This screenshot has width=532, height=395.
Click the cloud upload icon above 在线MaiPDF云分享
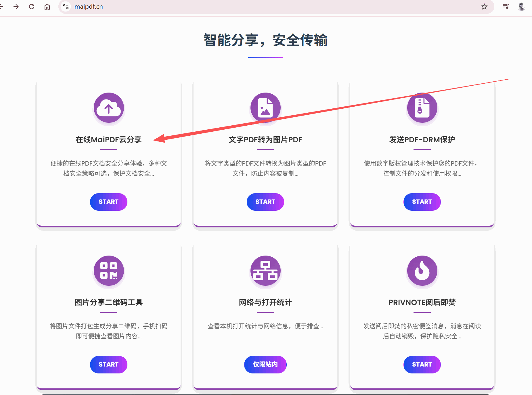(x=108, y=108)
